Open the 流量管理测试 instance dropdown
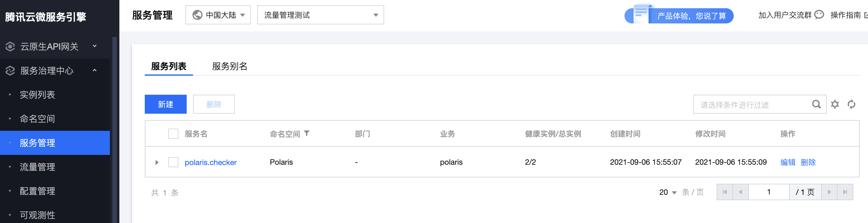 pos(320,15)
